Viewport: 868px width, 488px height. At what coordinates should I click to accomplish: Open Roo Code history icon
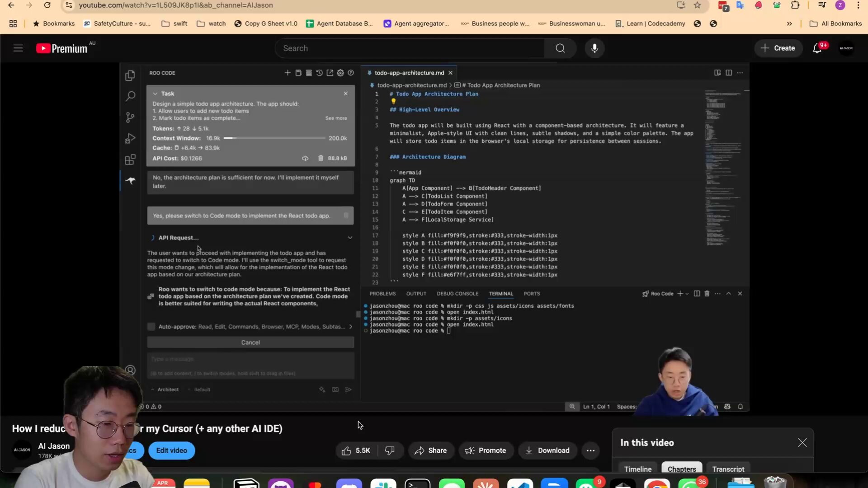point(319,73)
